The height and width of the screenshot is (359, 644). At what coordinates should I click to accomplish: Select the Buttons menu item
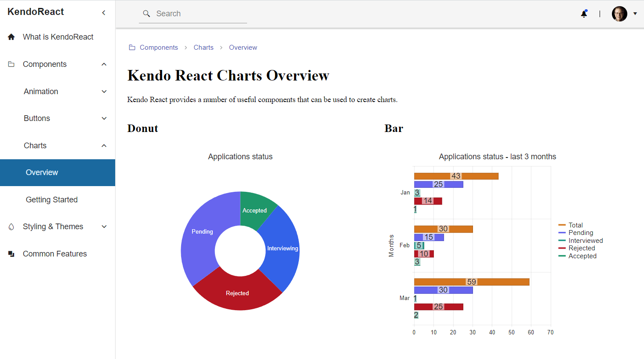58,118
